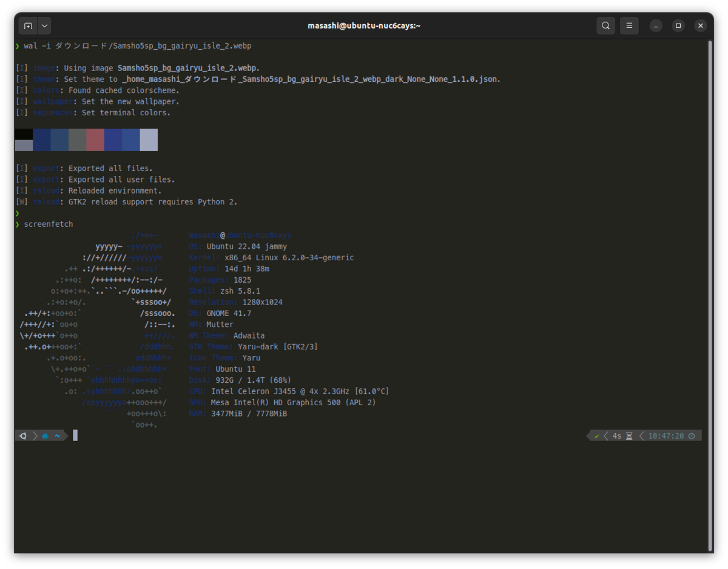
Task: Minimize the terminal window
Action: pyautogui.click(x=656, y=26)
